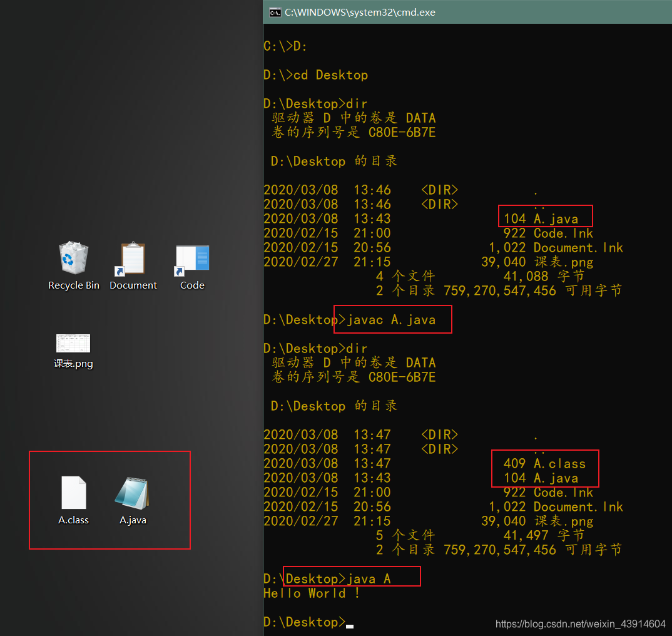Select the A.class file icon

pos(74,493)
